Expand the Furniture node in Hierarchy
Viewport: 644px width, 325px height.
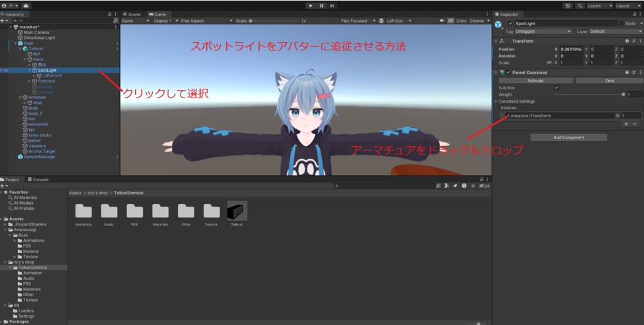pos(30,81)
